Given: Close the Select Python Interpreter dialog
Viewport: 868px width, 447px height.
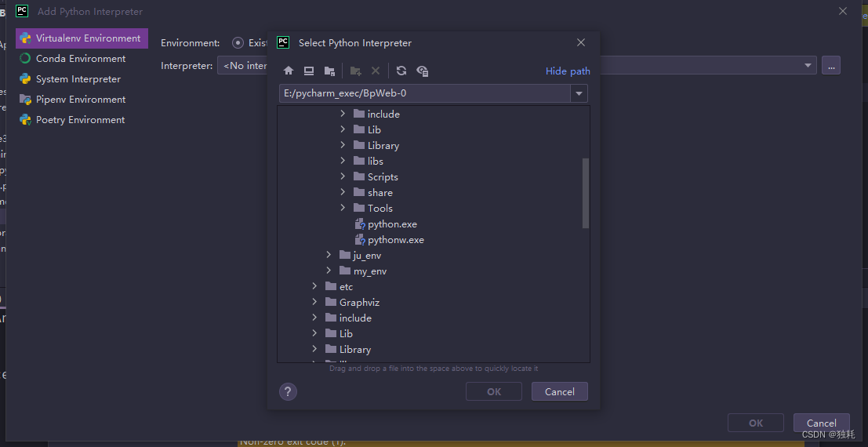Looking at the screenshot, I should pos(581,42).
